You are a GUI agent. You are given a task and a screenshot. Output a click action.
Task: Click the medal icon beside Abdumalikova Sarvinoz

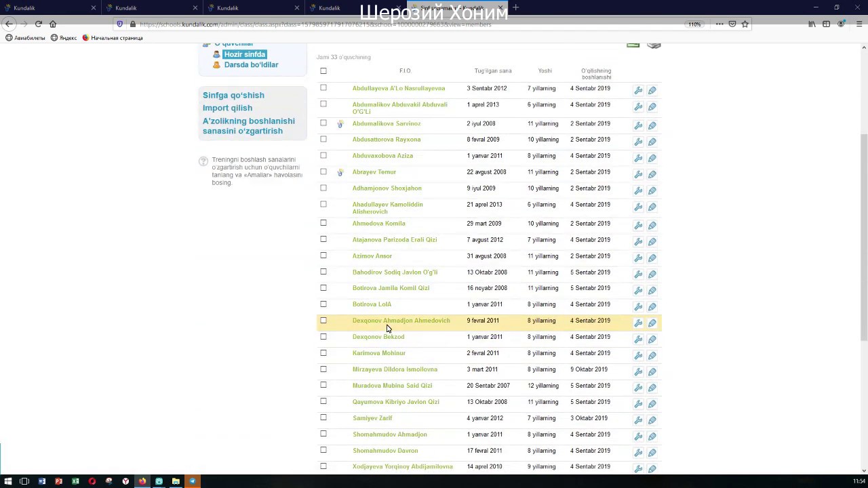click(340, 124)
